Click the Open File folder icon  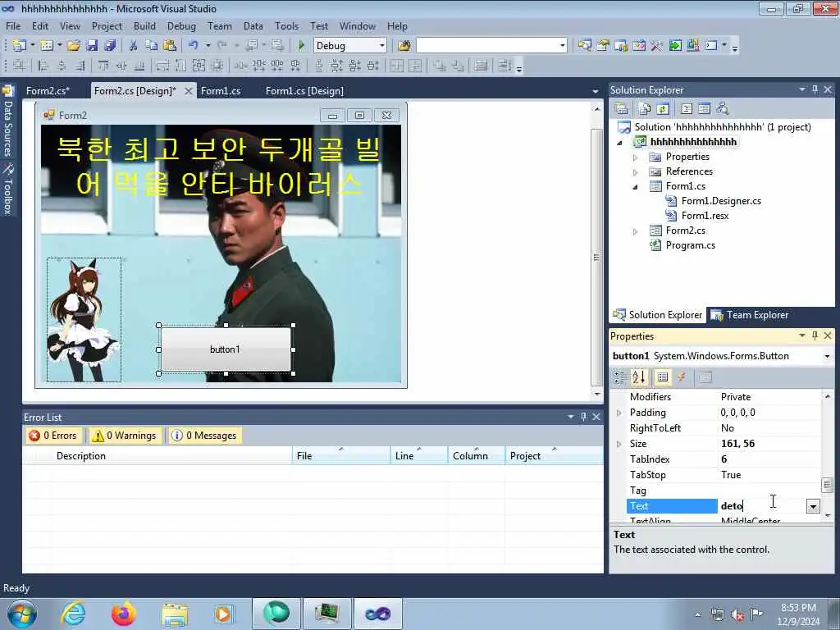click(74, 46)
